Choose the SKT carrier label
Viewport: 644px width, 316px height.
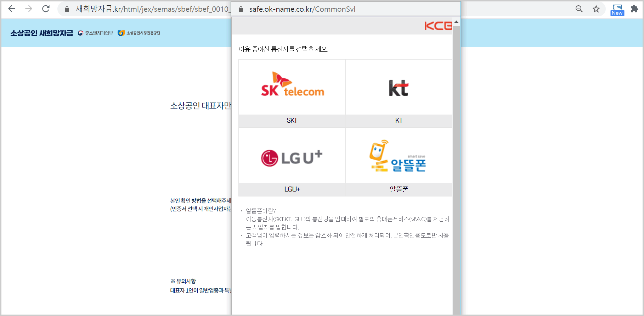click(292, 121)
